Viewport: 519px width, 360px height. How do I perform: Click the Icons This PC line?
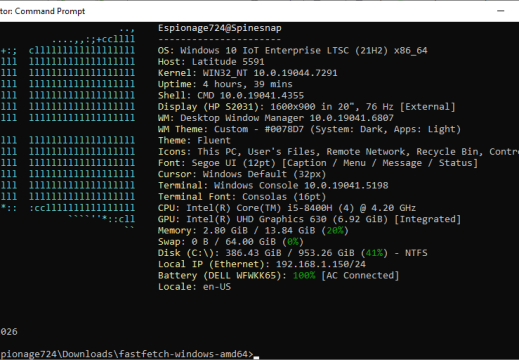[338, 152]
